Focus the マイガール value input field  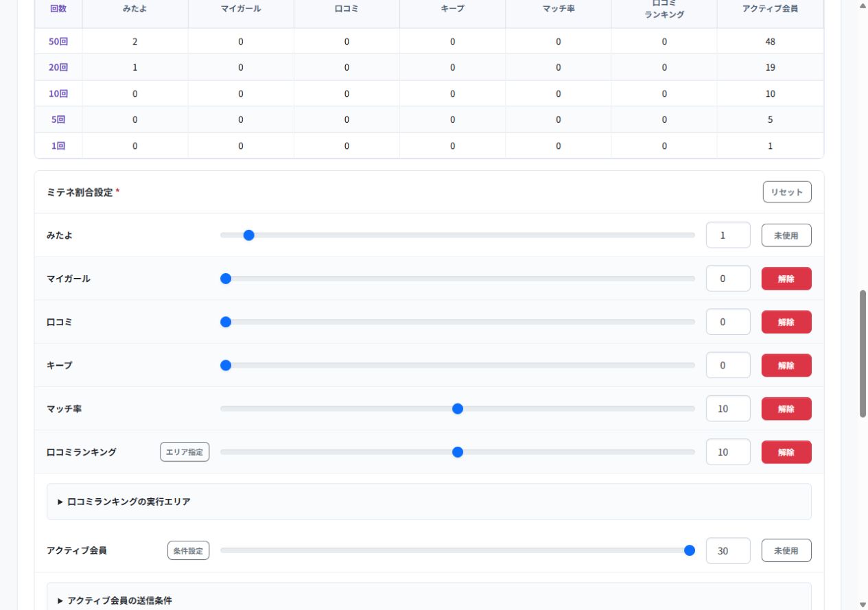[728, 279]
